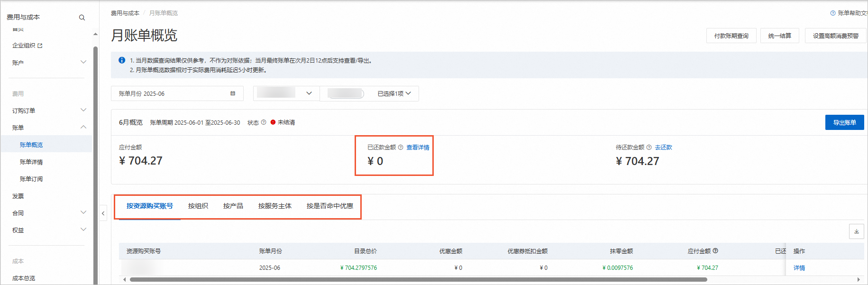Click the 月账单概览 breadcrumb item
Screen dimensions: 868x285
(164, 13)
